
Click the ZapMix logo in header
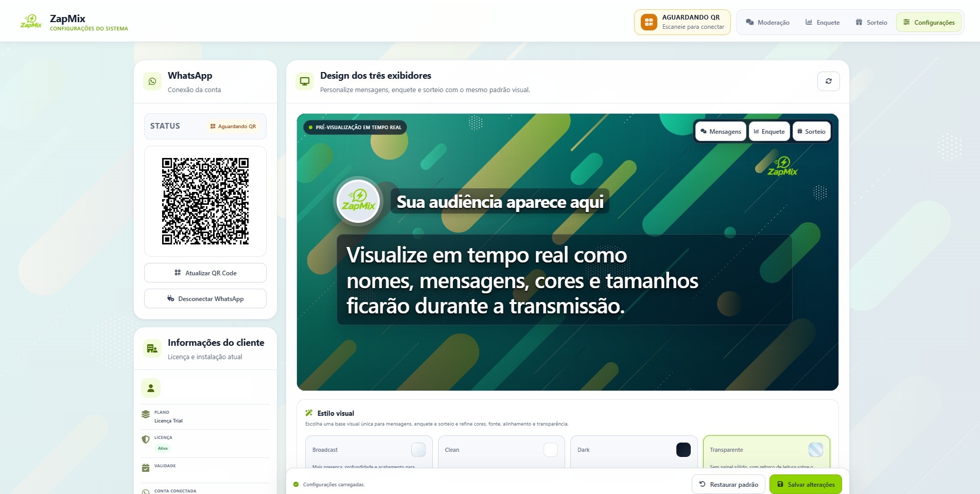click(x=31, y=22)
